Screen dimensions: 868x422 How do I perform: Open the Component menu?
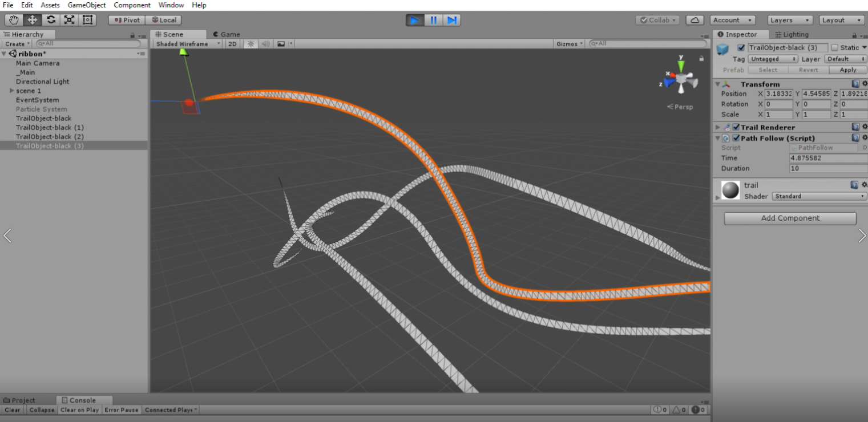click(132, 5)
